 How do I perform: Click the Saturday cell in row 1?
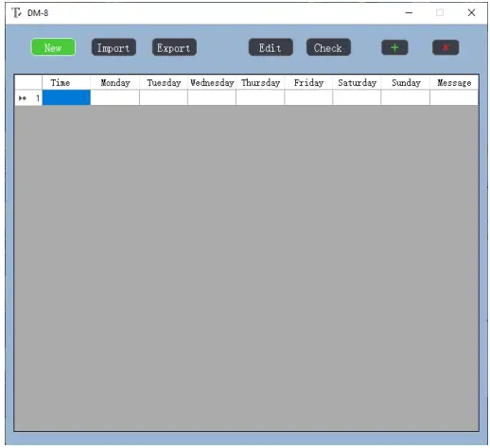coord(357,97)
